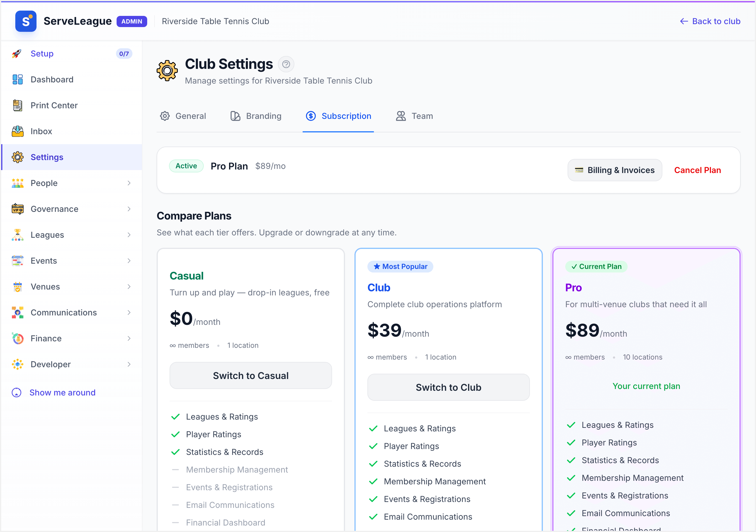This screenshot has width=756, height=532.
Task: Click the ADMIN badge in header
Action: point(132,21)
